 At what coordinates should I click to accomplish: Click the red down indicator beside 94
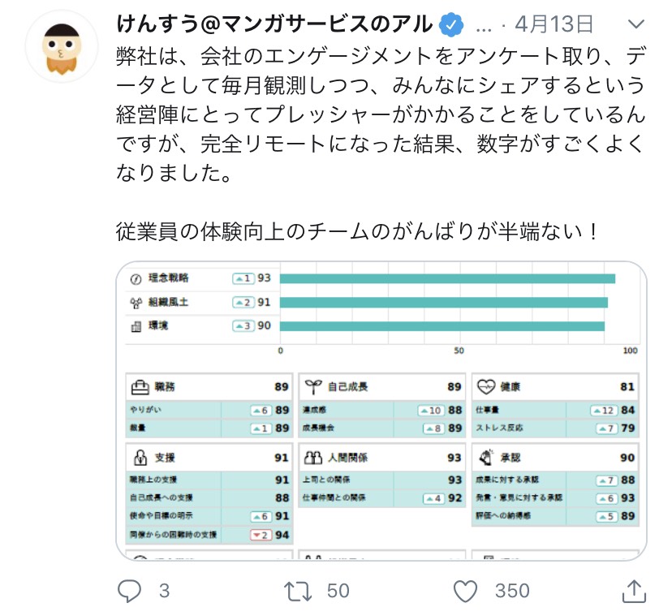pos(261,535)
